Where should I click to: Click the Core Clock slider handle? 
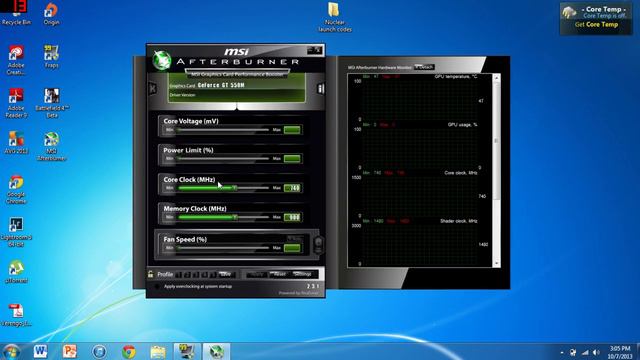tap(235, 188)
